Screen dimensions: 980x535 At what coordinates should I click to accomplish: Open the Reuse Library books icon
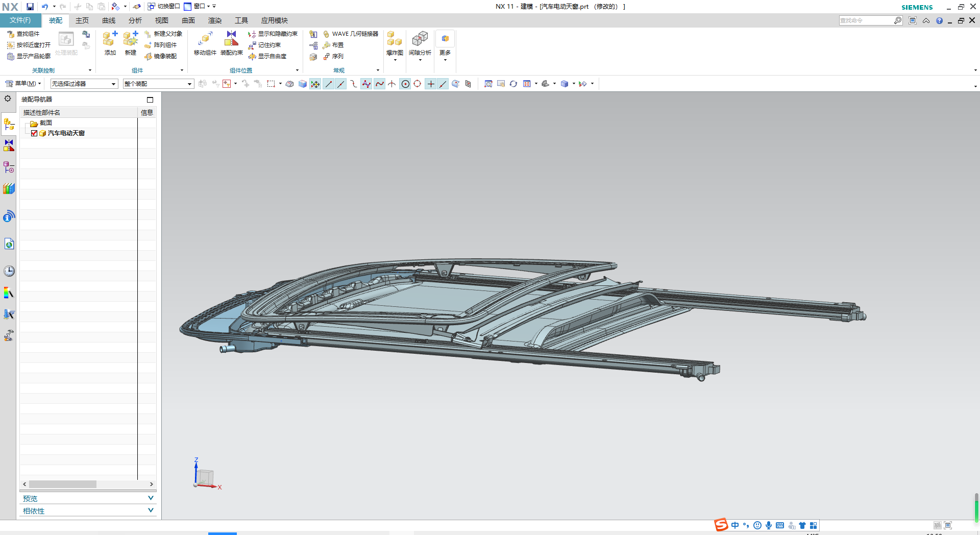click(9, 189)
